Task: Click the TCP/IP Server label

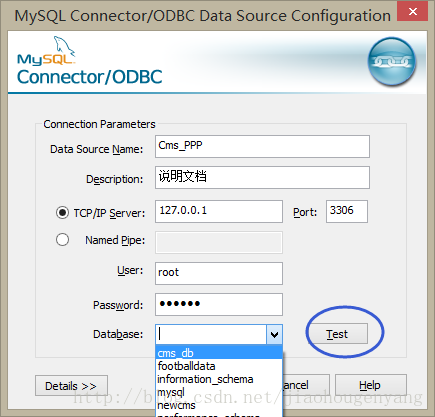Action: (109, 213)
